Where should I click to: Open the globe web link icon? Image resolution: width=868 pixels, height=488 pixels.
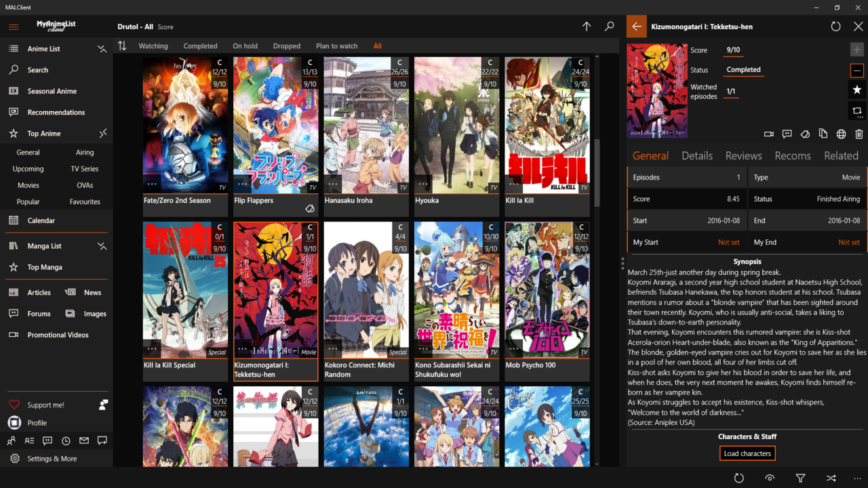[841, 134]
